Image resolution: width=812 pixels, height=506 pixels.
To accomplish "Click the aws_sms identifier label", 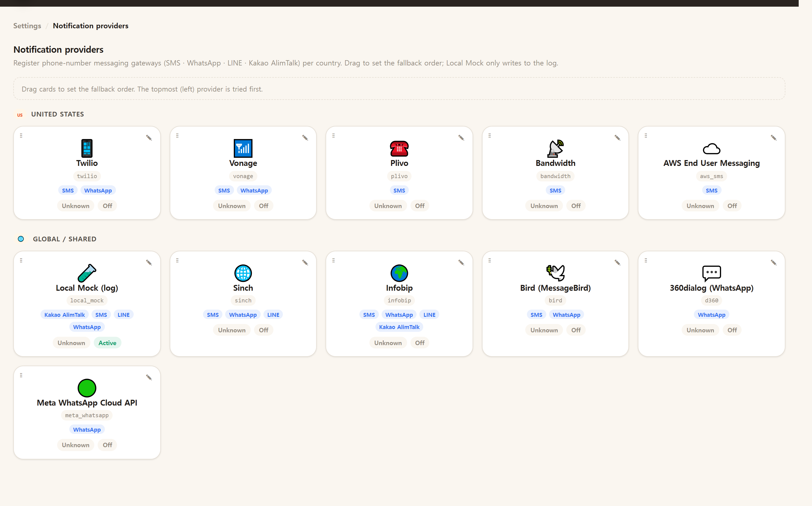I will pyautogui.click(x=712, y=176).
